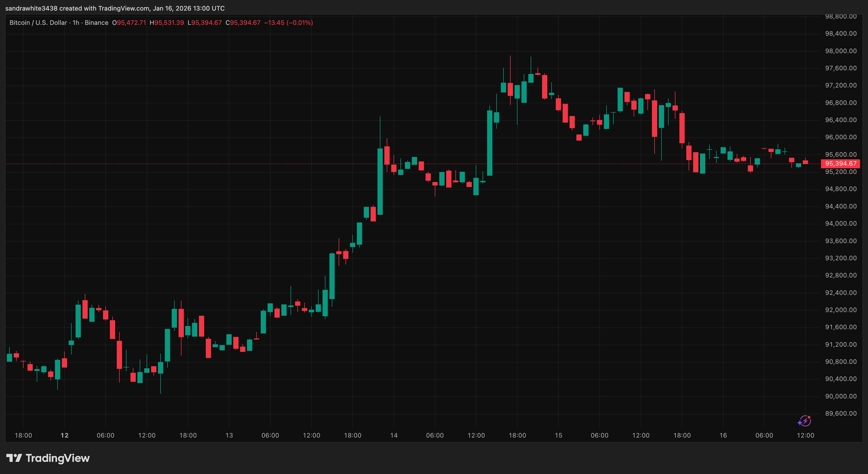Viewport: 868px width, 474px height.
Task: Select the Bitcoin / U.S. Dollar symbol name
Action: [x=38, y=22]
